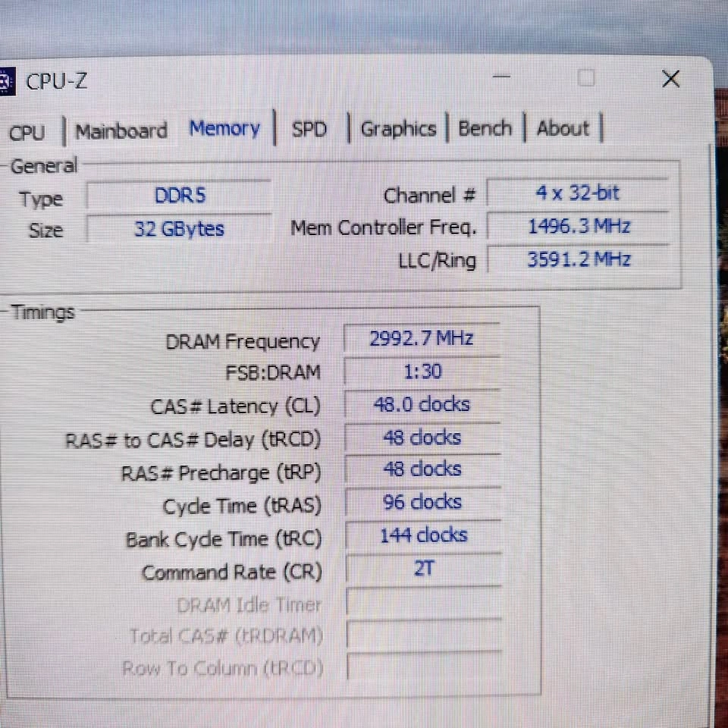Open the SPD tab
The image size is (728, 728).
point(309,130)
